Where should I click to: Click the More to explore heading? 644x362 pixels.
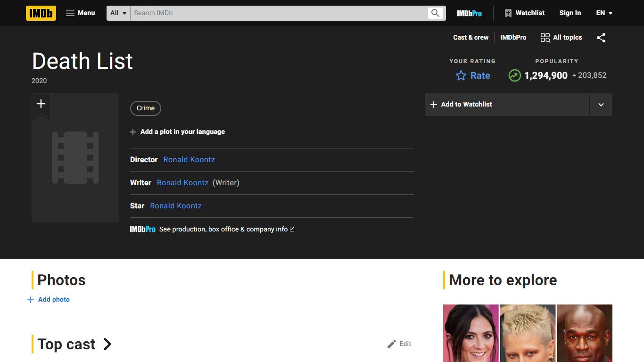point(503,280)
